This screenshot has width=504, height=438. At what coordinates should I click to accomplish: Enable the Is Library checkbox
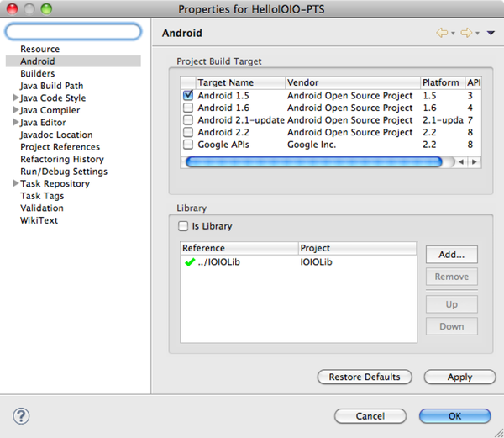tap(183, 226)
